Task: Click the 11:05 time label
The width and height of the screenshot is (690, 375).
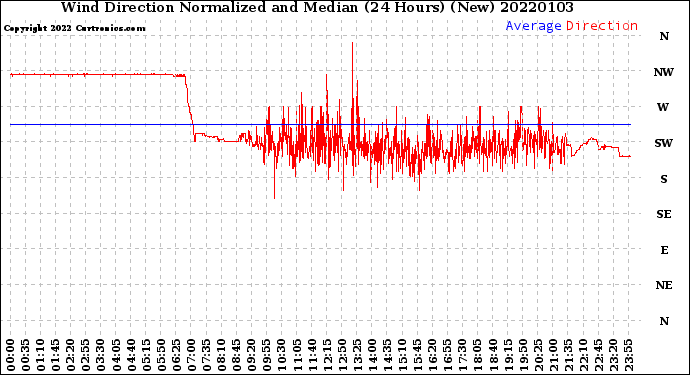Action: coord(296,355)
